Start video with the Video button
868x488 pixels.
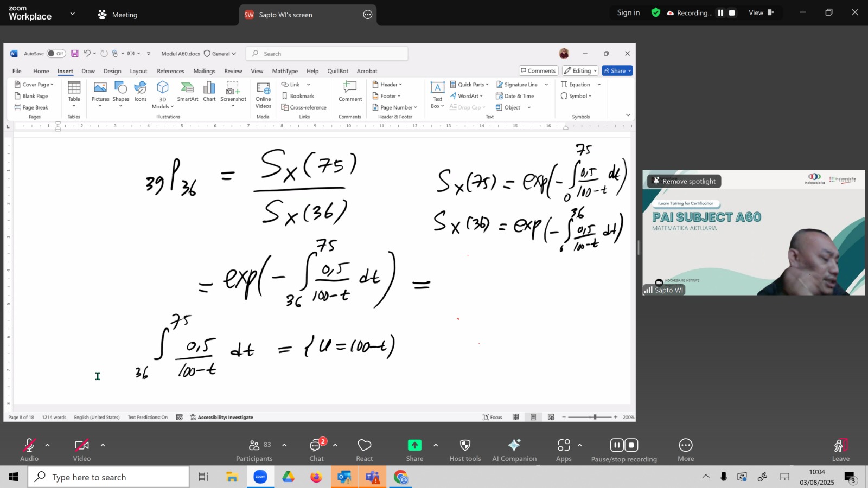coord(82,450)
